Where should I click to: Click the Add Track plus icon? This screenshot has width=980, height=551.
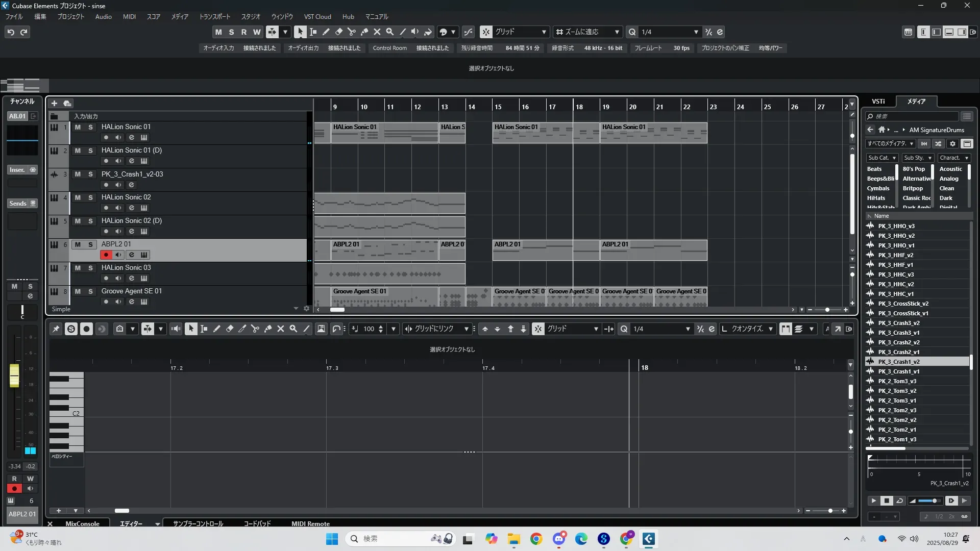click(x=54, y=103)
